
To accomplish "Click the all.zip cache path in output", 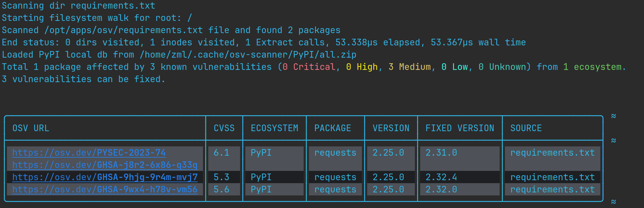I will [248, 55].
